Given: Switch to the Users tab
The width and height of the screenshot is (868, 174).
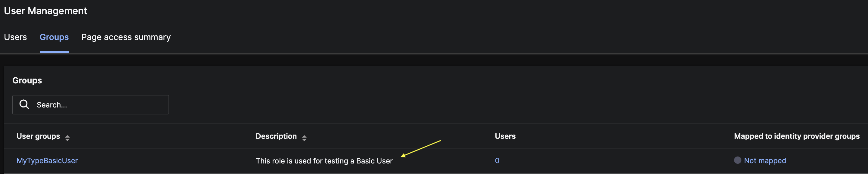Looking at the screenshot, I should pos(15,37).
